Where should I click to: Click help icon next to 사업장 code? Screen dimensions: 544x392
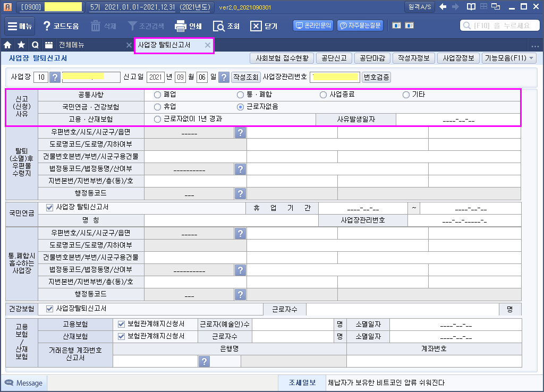pos(55,78)
